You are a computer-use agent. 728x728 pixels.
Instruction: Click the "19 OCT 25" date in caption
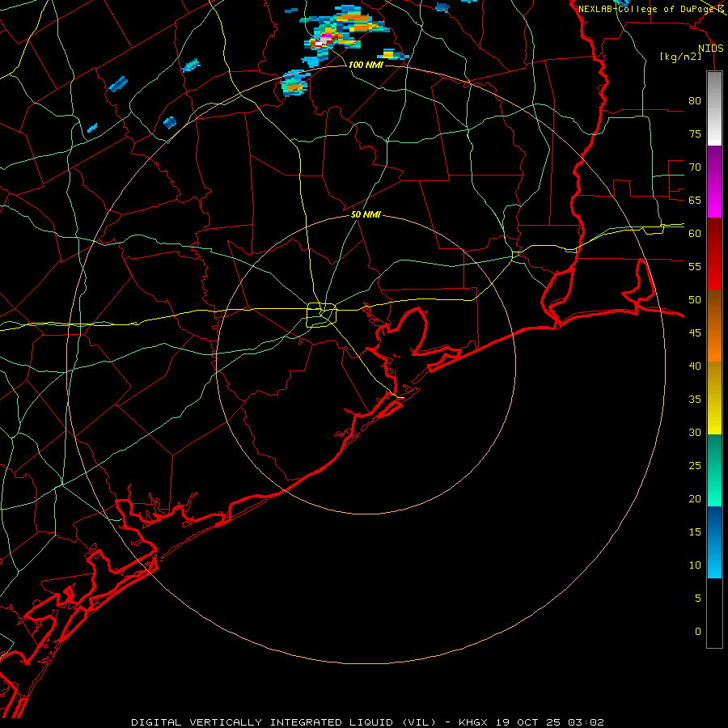(x=529, y=722)
